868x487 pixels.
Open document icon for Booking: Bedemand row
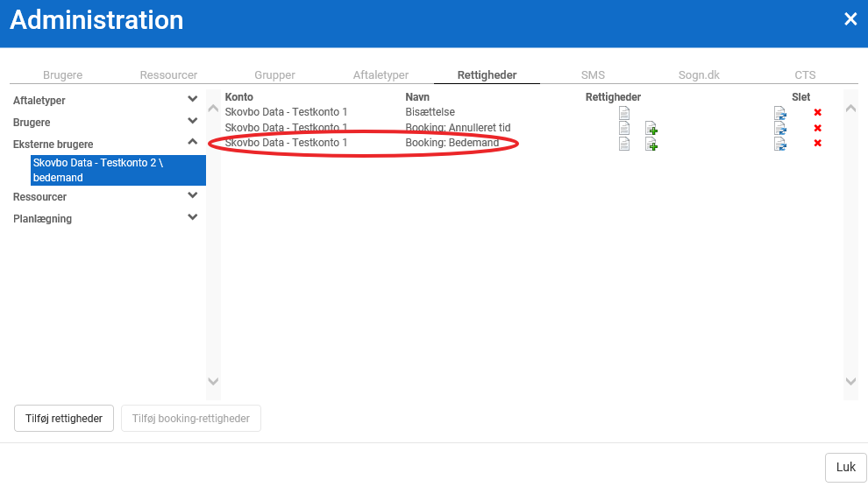[624, 144]
